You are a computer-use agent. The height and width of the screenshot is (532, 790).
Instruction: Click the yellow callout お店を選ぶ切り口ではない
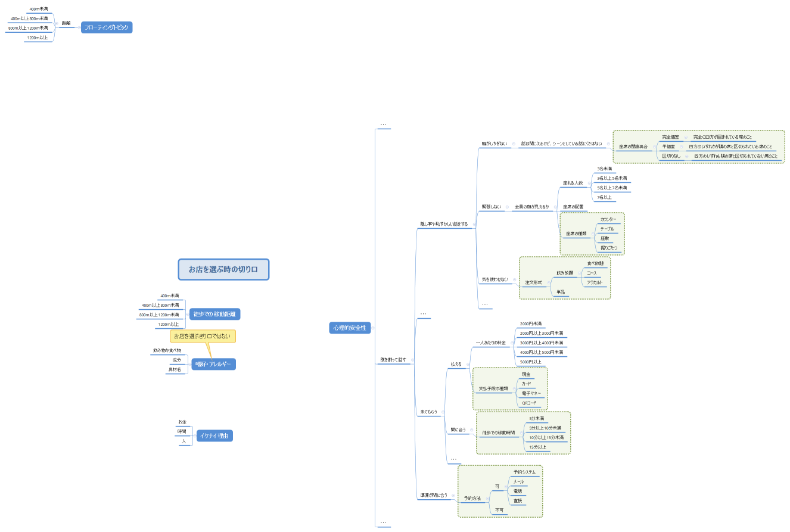click(x=203, y=337)
